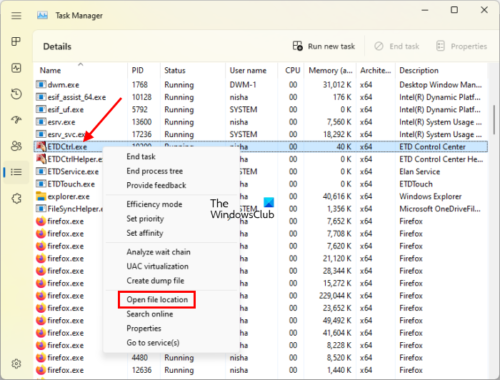
Task: Click the Elan Service description cell
Action: 420,171
